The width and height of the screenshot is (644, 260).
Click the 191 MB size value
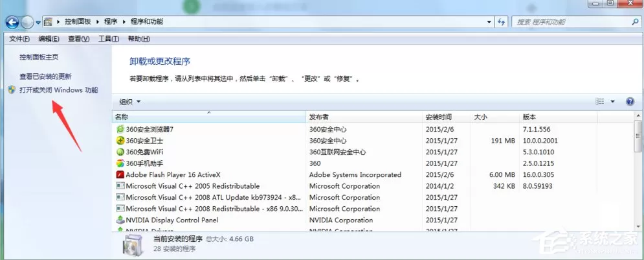pos(503,141)
